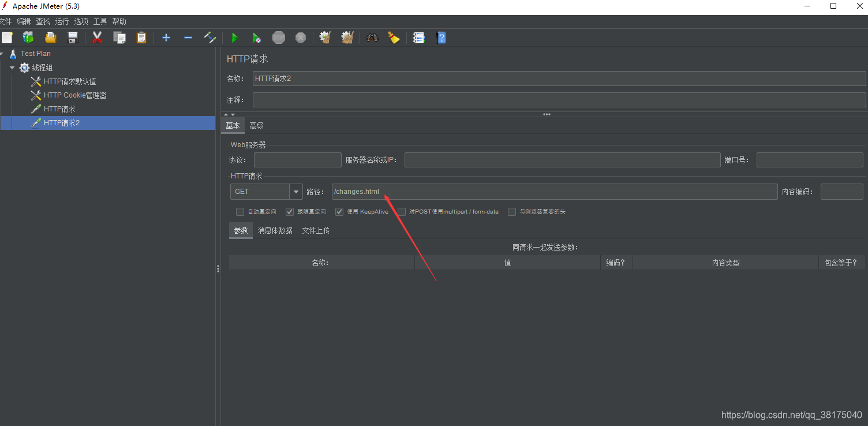868x426 pixels.
Task: Click the Open file folder icon
Action: click(51, 38)
